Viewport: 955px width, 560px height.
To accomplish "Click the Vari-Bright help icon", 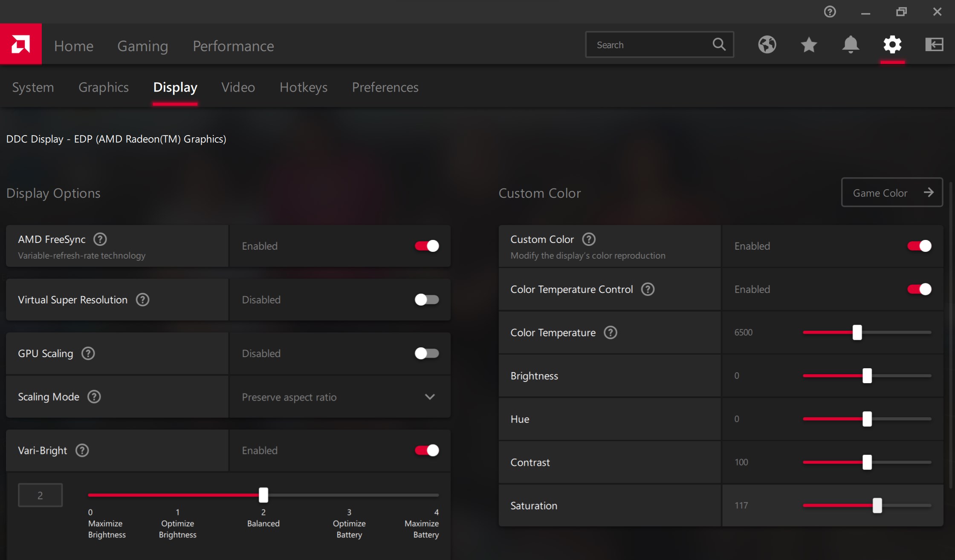I will tap(82, 450).
